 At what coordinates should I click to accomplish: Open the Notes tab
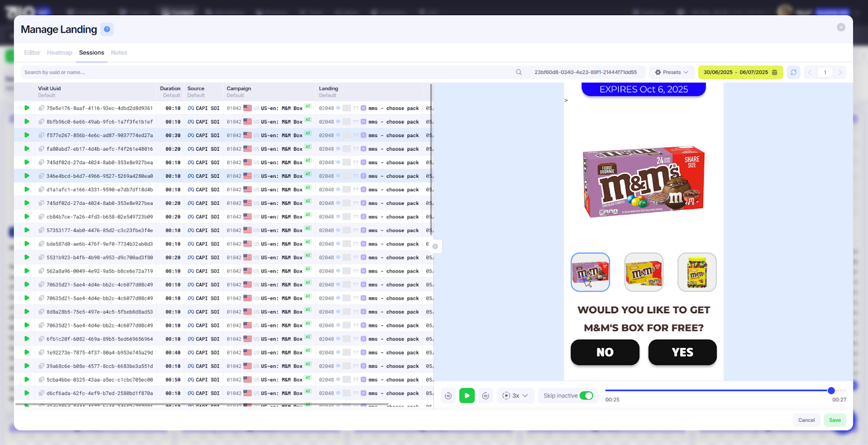[119, 53]
